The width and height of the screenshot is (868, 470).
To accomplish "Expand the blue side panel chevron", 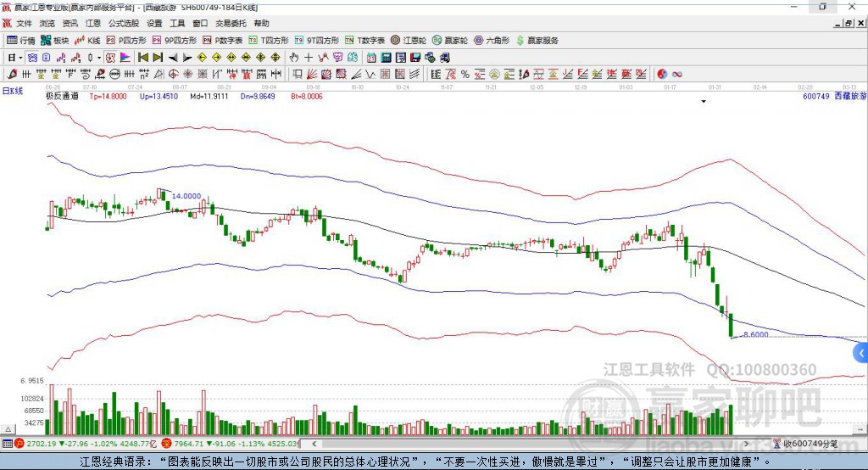I will pos(861,353).
